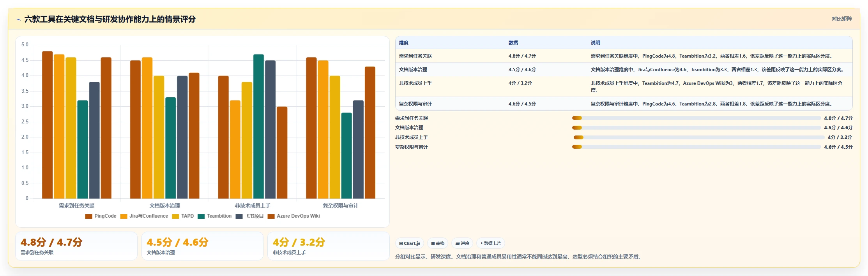This screenshot has height=276, width=868.
Task: Click the 数据卡片 tag chip
Action: tap(491, 243)
